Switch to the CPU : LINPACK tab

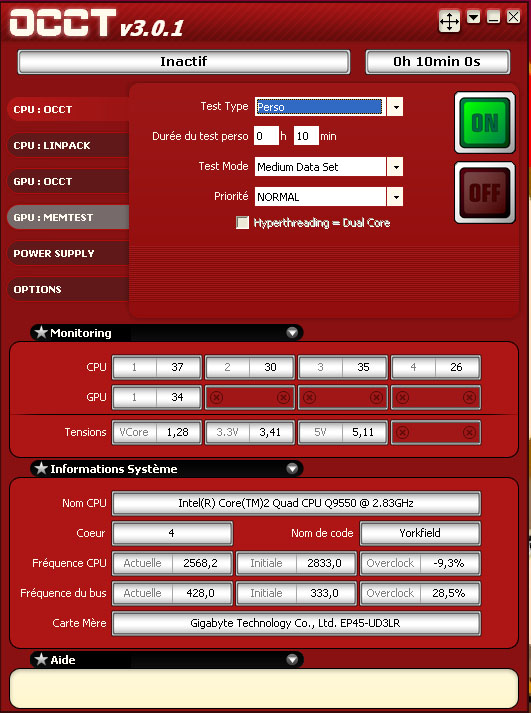pos(68,146)
